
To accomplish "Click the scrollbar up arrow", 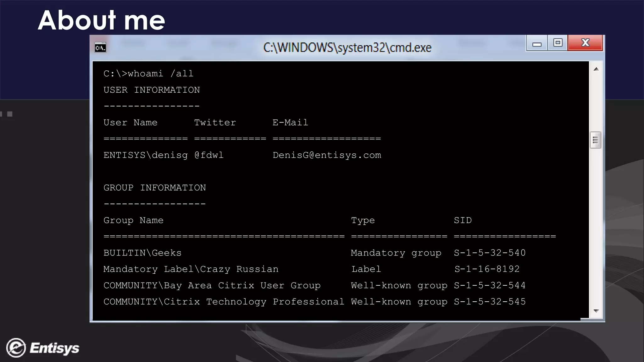I will tap(596, 69).
